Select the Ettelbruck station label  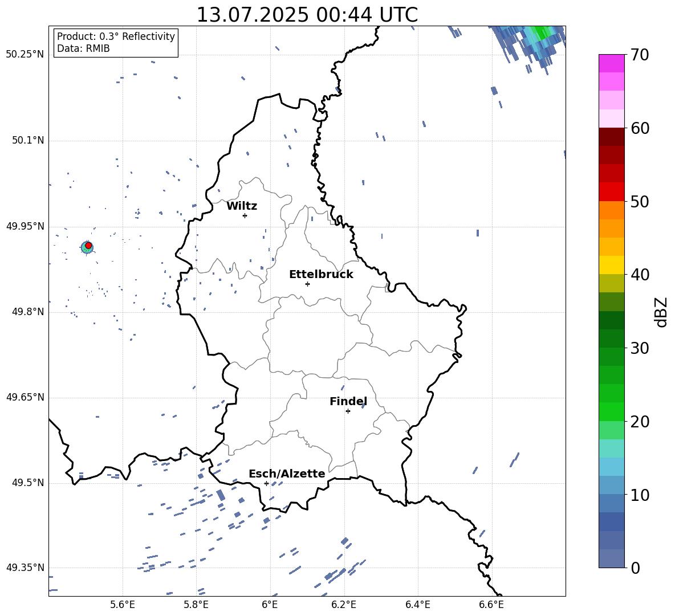321,275
